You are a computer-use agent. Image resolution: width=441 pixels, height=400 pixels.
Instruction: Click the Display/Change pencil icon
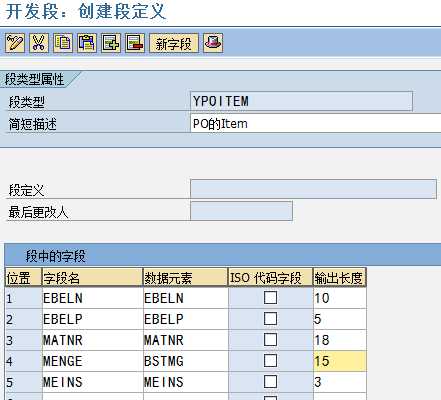15,43
